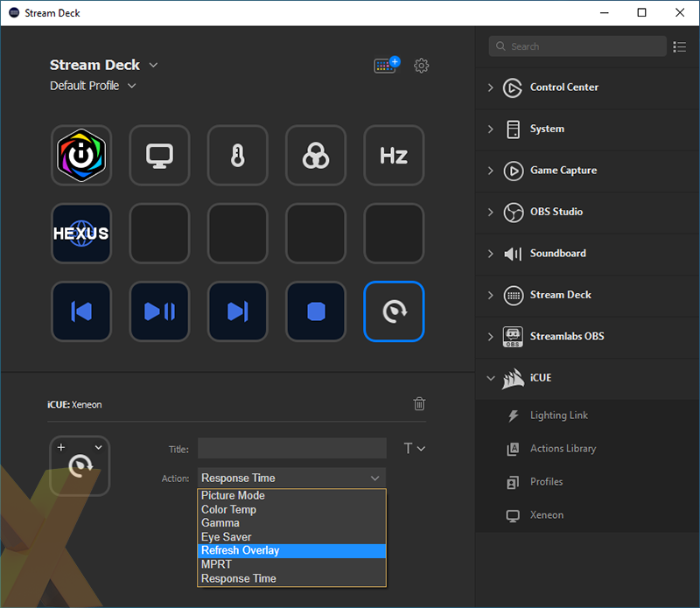
Task: Click the Stream Deck grid category icon
Action: (x=514, y=296)
